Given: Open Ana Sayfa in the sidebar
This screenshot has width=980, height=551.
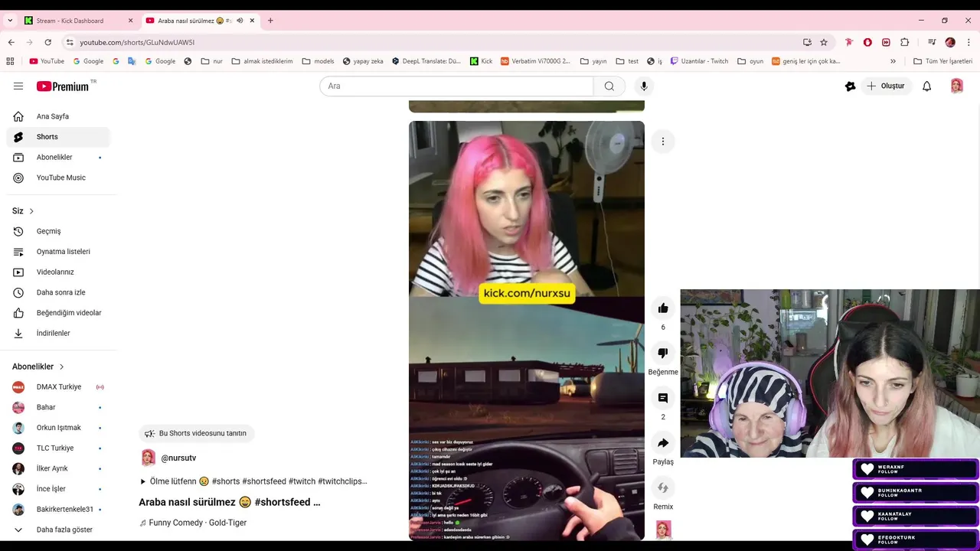Looking at the screenshot, I should click(58, 116).
